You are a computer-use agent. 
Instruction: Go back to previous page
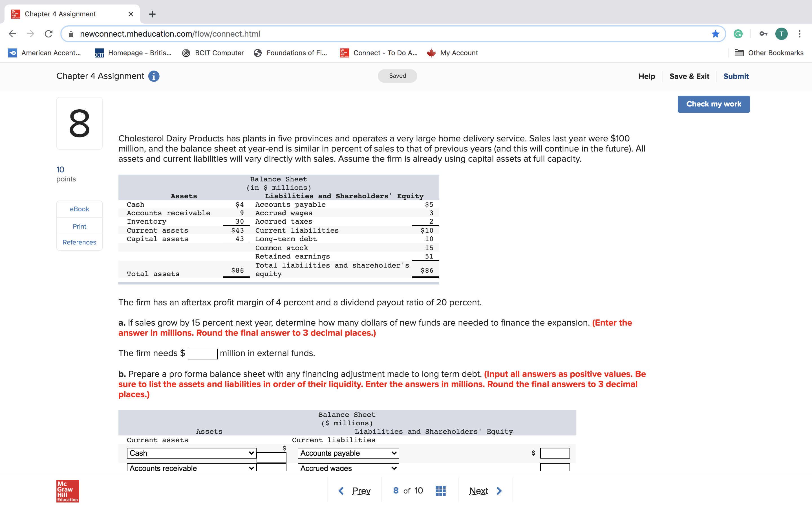point(12,34)
